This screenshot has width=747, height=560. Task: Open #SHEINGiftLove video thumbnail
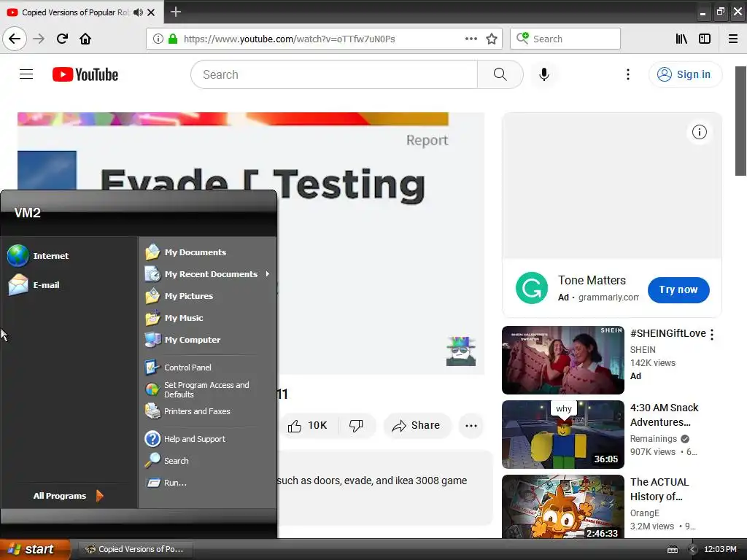tap(562, 360)
